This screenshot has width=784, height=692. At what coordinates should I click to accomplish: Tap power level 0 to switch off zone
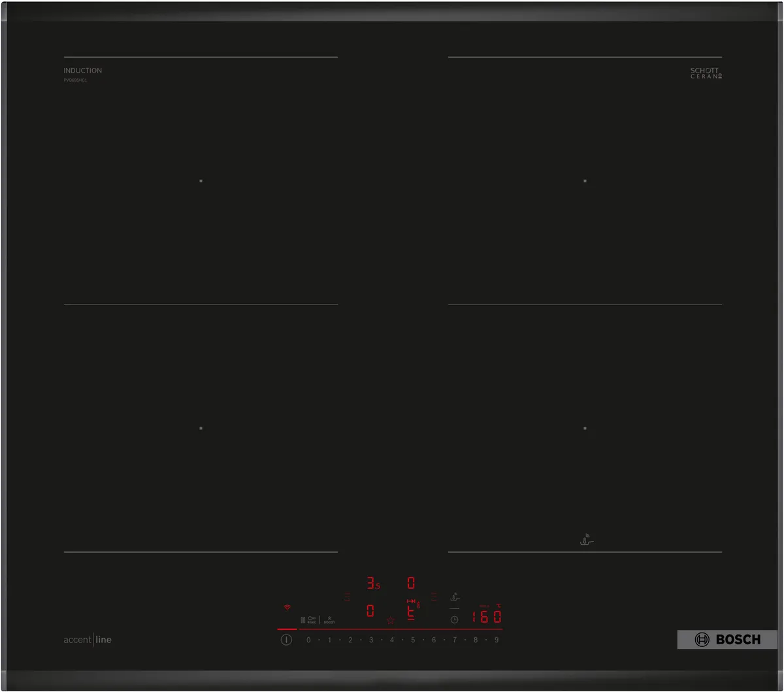tap(308, 639)
